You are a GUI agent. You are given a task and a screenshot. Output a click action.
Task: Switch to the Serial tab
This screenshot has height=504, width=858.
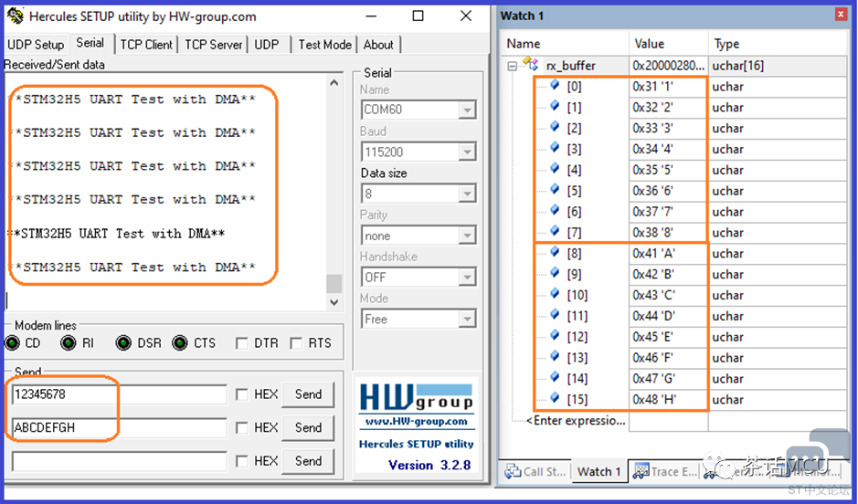click(x=90, y=43)
